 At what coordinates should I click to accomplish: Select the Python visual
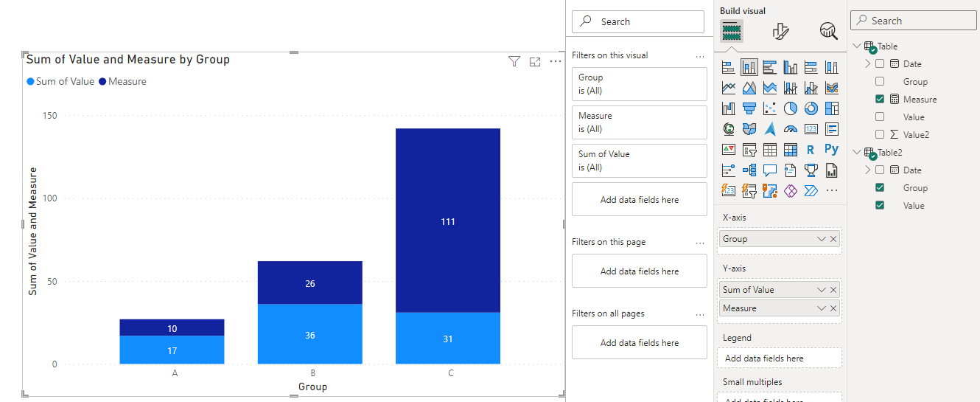tap(832, 150)
